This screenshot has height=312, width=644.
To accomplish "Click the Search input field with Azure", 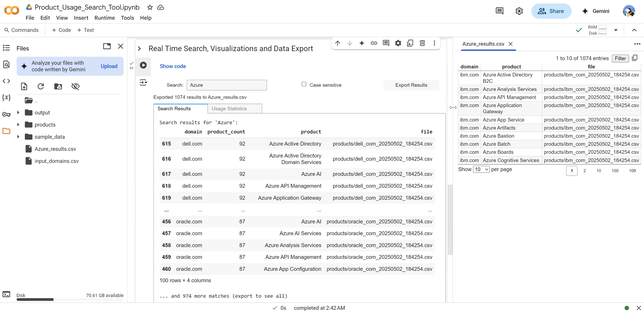I will point(227,85).
